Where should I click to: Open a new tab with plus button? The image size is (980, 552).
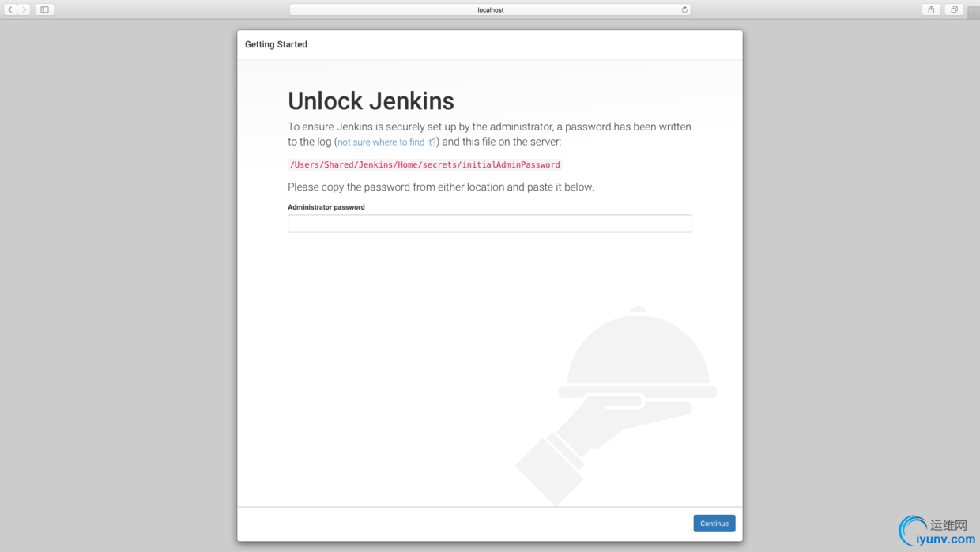click(974, 13)
